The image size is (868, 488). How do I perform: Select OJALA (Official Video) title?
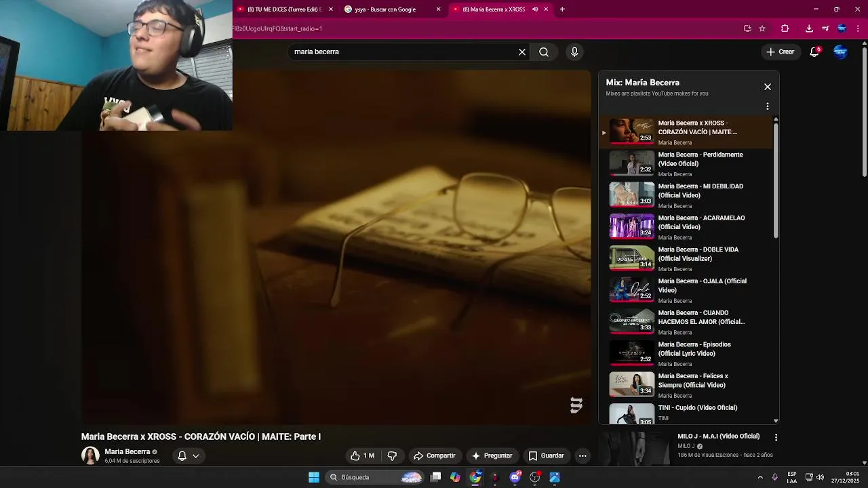[x=703, y=285]
